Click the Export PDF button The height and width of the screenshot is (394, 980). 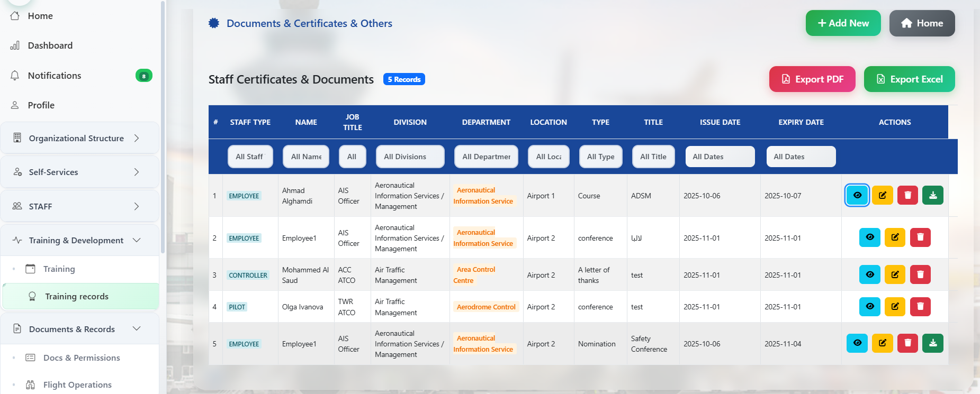pyautogui.click(x=812, y=79)
